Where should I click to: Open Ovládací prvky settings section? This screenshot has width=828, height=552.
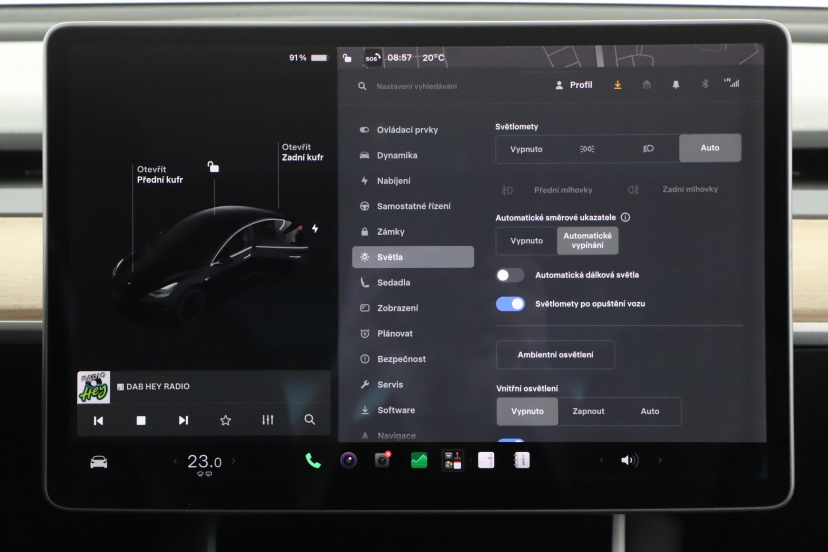tap(413, 130)
